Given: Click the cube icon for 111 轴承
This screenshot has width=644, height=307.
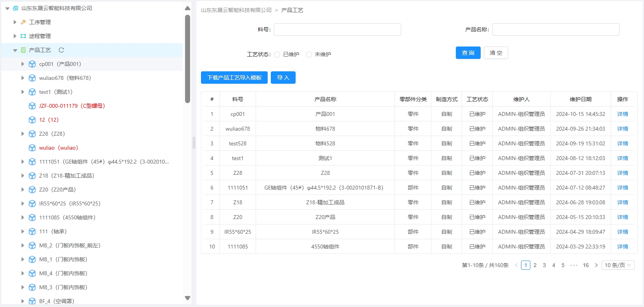Looking at the screenshot, I should [x=32, y=231].
